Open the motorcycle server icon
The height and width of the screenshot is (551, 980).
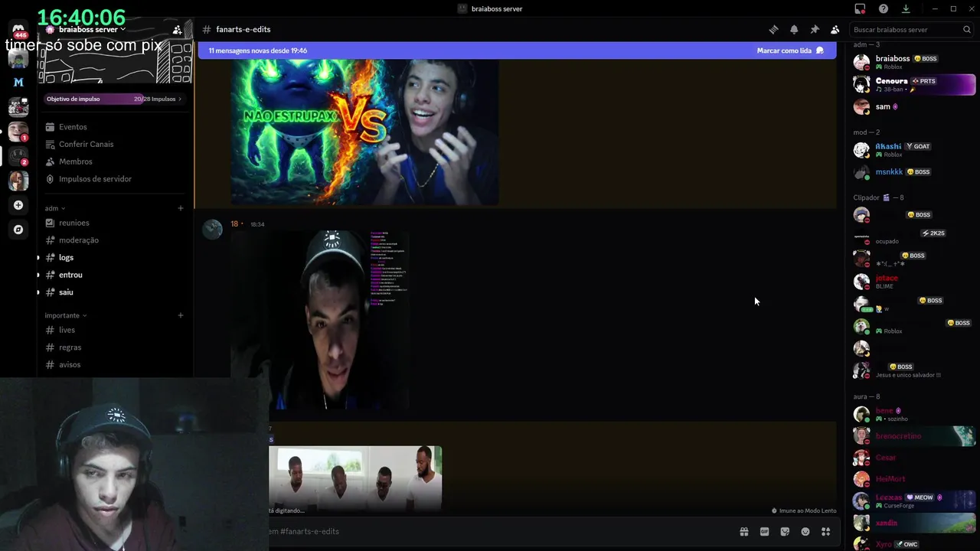(18, 107)
